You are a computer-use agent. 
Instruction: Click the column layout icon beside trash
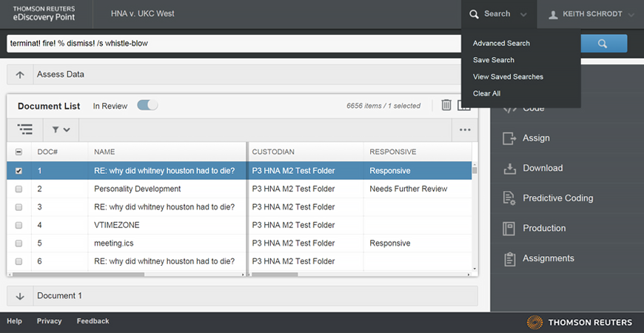click(x=463, y=105)
